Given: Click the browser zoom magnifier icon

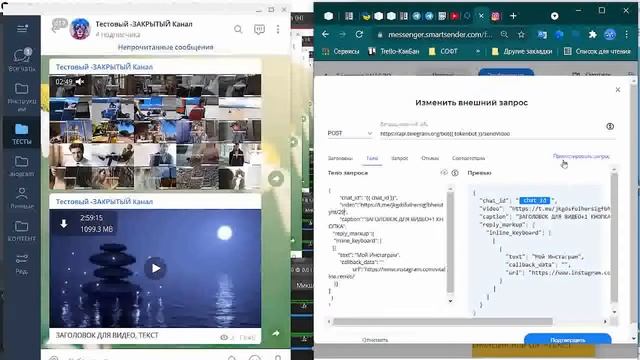Looking at the screenshot, I should tap(504, 35).
